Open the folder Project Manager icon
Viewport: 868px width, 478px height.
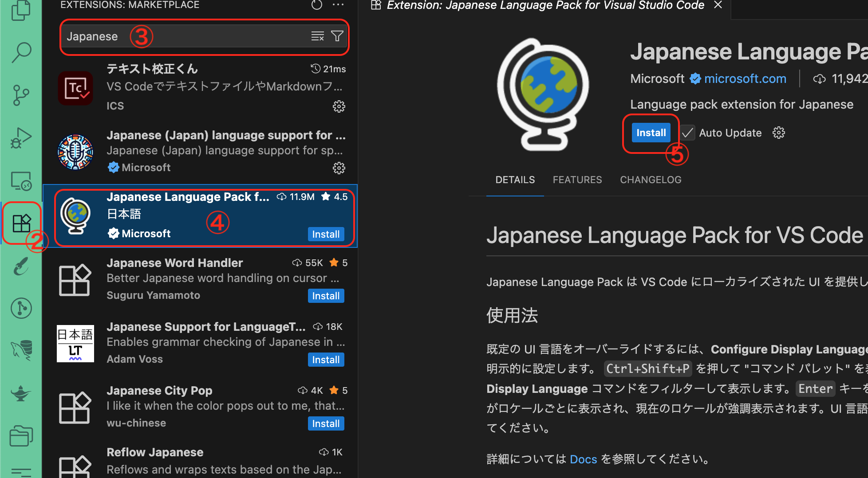click(x=21, y=436)
